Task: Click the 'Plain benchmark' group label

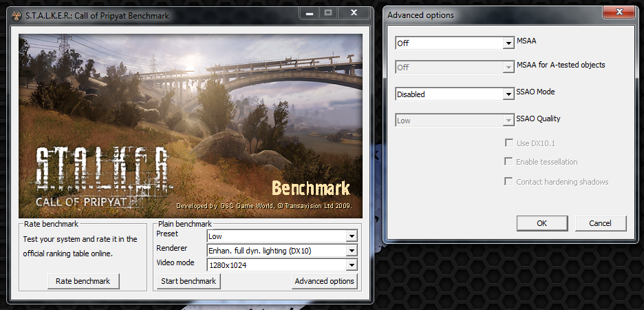Action: pos(185,224)
